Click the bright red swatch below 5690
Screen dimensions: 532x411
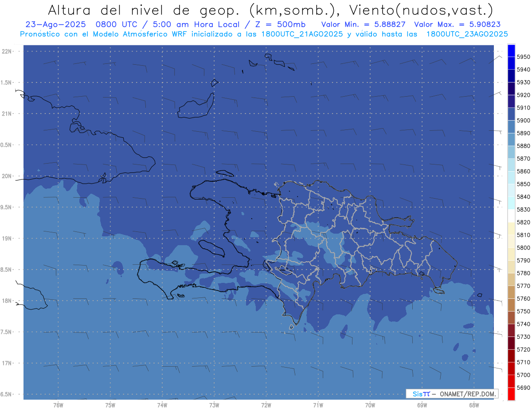[511, 394]
